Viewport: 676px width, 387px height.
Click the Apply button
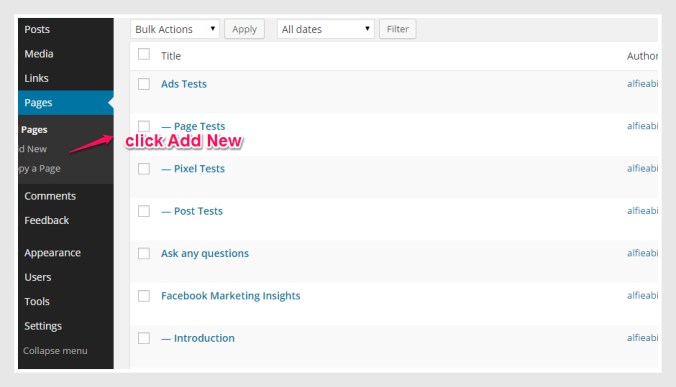244,29
